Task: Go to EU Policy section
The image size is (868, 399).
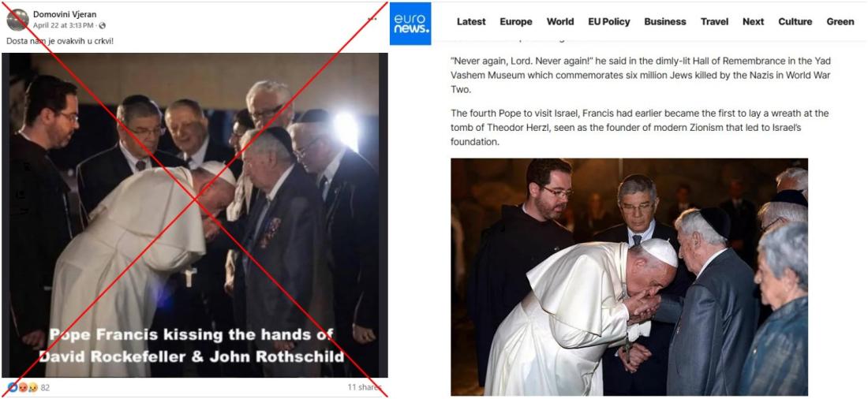Action: coord(609,21)
